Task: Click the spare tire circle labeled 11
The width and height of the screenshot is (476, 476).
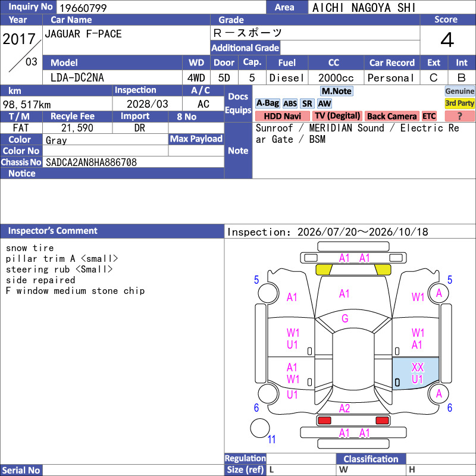Action: point(260,428)
